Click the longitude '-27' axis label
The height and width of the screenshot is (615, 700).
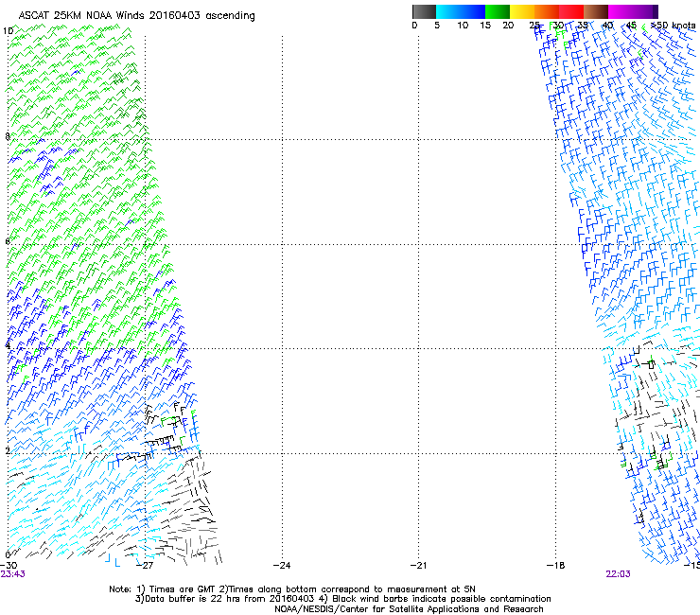click(145, 566)
